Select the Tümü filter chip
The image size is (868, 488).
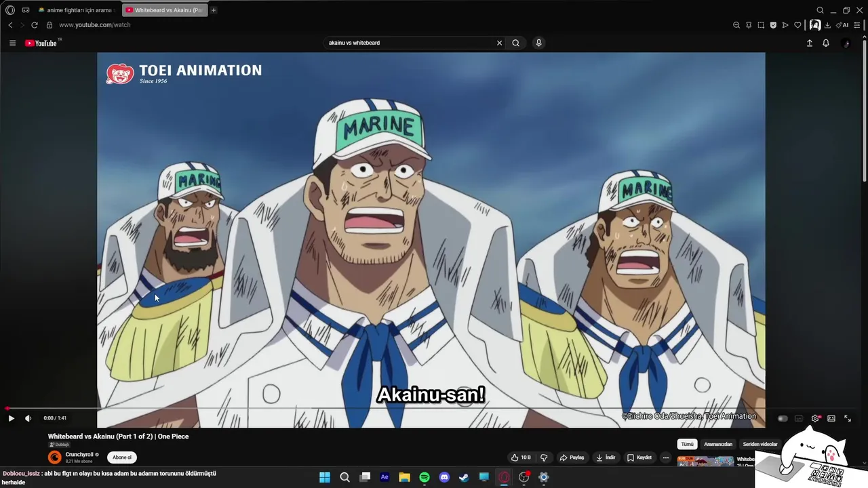click(x=687, y=444)
